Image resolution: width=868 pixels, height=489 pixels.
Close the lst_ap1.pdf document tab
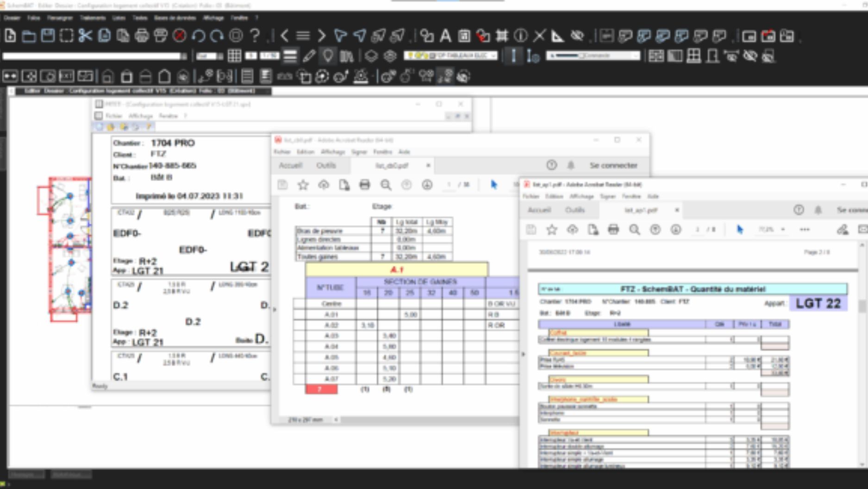click(677, 210)
